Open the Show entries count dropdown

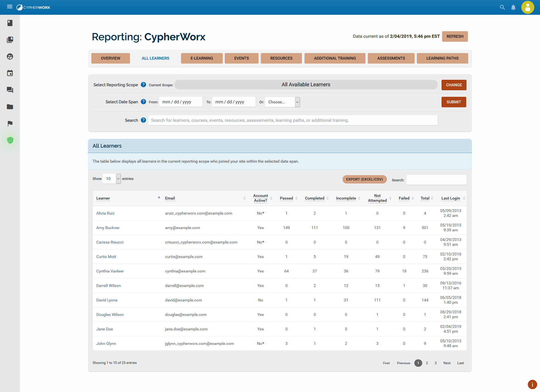pyautogui.click(x=112, y=179)
